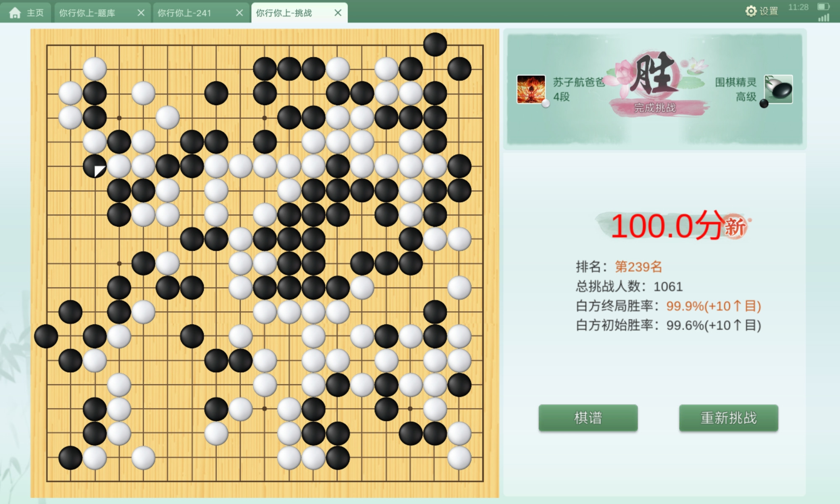Screen dimensions: 840x504
Task: Close the 你行你上-挑战 tab
Action: click(338, 13)
